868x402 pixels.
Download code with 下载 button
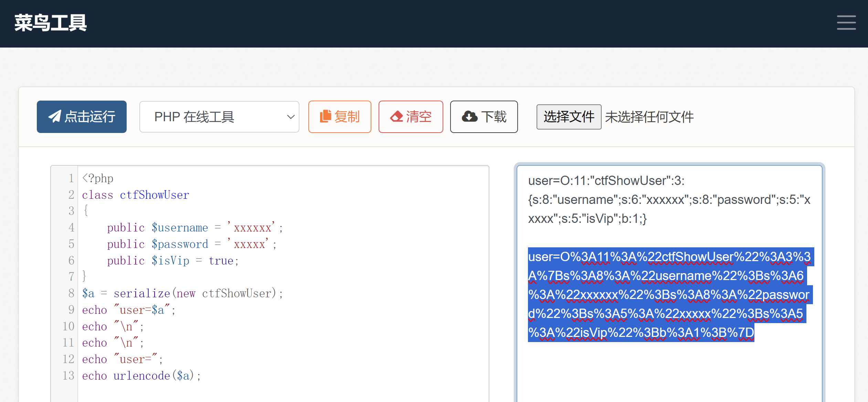coord(484,117)
